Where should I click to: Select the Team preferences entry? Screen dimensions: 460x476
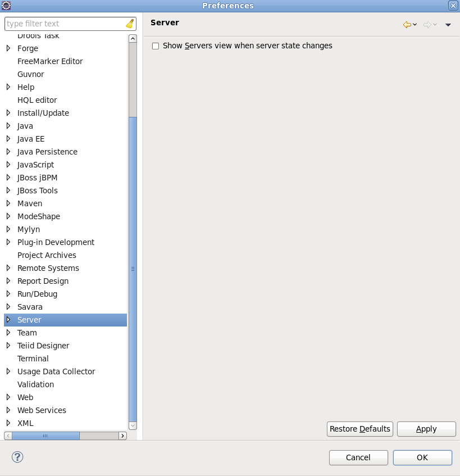click(27, 333)
